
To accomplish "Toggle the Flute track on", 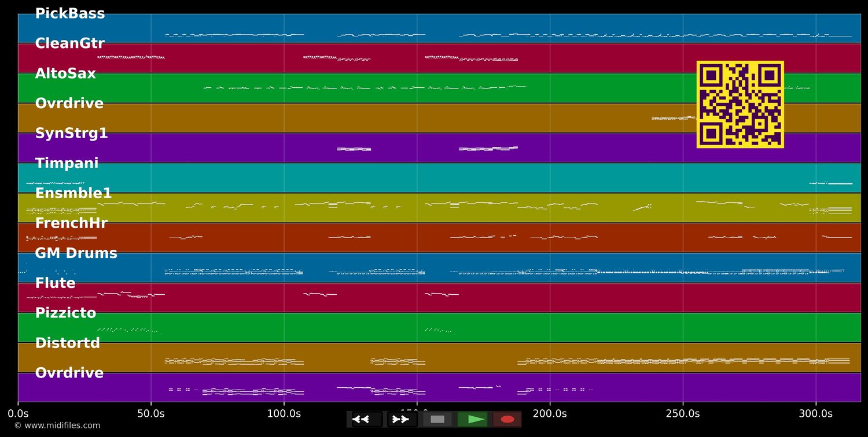I will (x=55, y=283).
